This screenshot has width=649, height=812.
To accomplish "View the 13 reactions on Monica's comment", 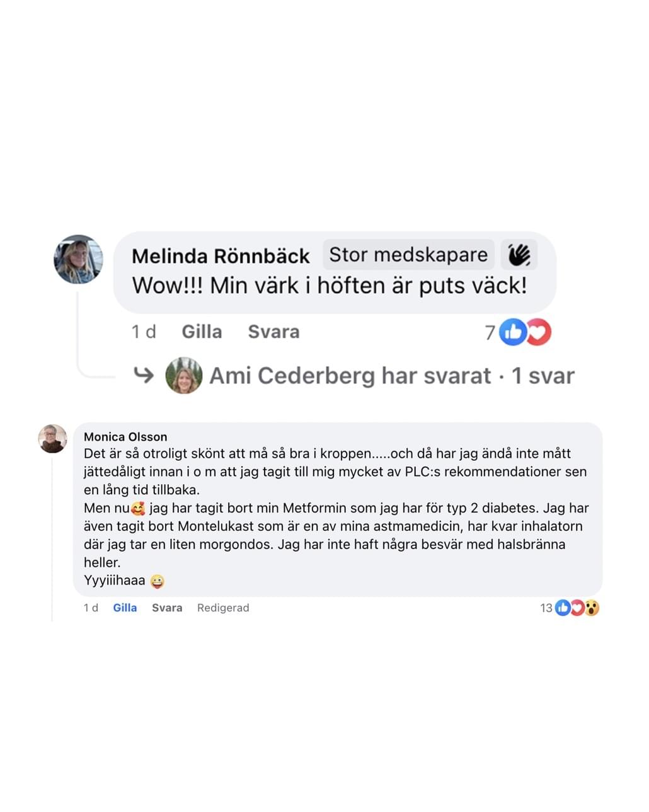I will (546, 608).
